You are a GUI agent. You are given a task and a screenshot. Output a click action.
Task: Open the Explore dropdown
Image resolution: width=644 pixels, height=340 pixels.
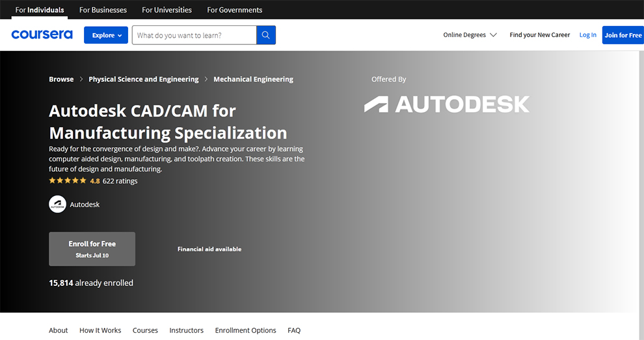point(106,35)
